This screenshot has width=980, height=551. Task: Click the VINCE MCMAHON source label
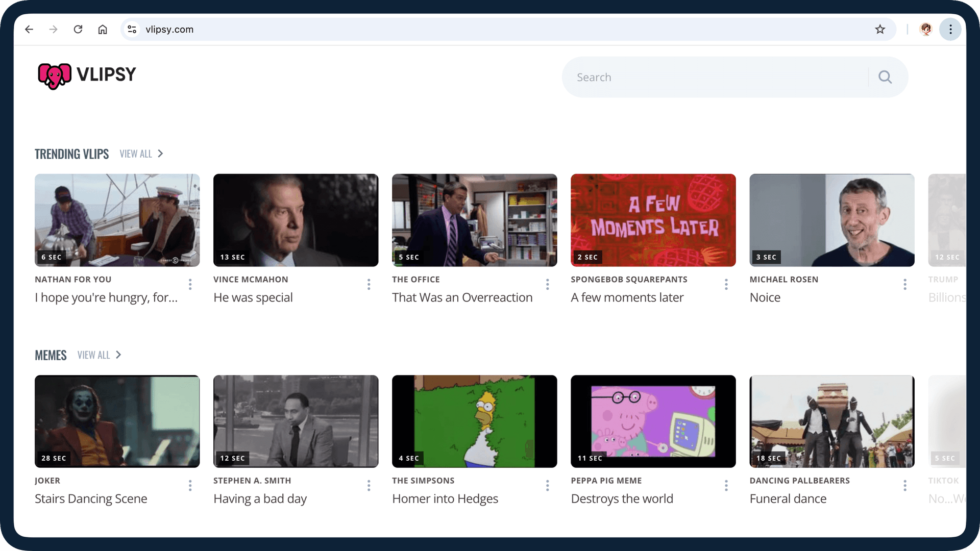[x=251, y=280]
